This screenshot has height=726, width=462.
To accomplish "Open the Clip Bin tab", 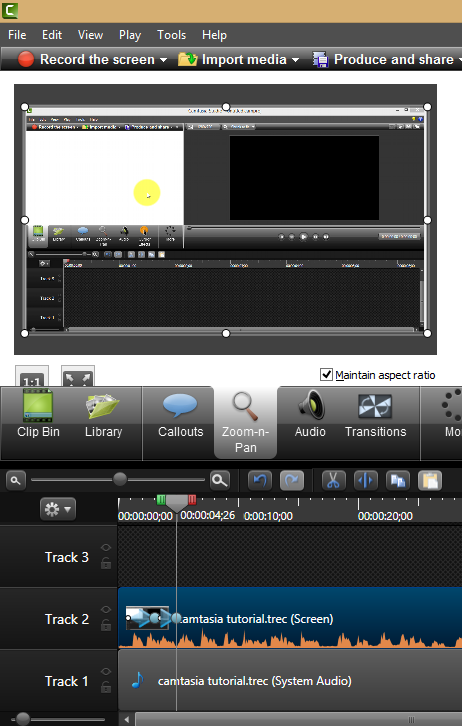I will click(38, 415).
